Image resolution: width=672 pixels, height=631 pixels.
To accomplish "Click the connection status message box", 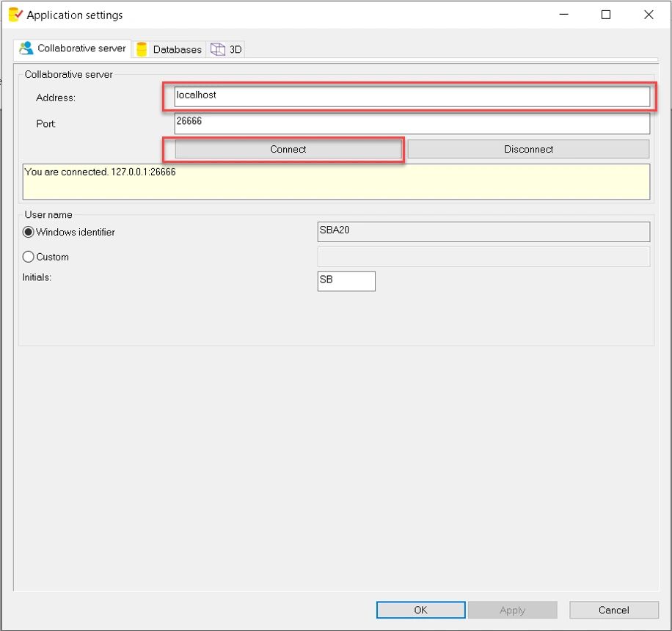I will (336, 181).
